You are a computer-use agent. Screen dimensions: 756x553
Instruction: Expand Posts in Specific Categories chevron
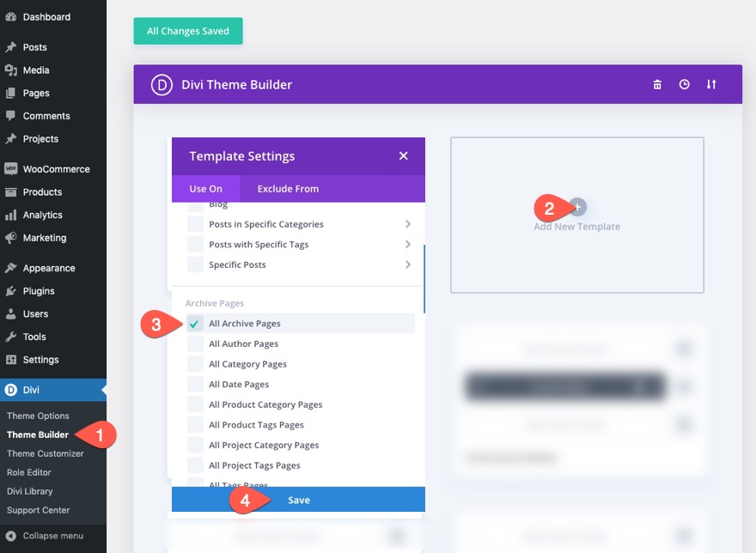[x=408, y=224]
